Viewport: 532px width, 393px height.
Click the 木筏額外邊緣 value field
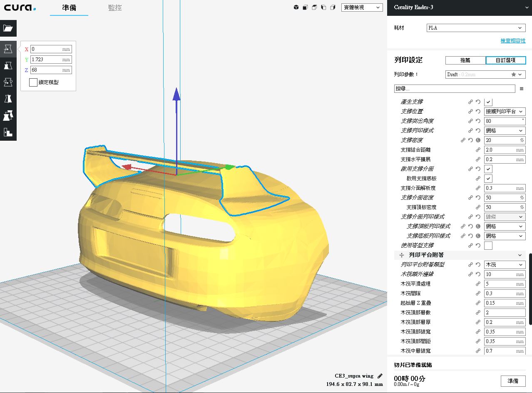pos(505,274)
